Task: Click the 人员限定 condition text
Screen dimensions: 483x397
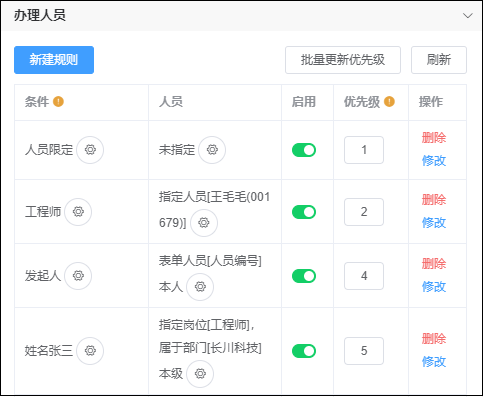Action: (x=49, y=150)
